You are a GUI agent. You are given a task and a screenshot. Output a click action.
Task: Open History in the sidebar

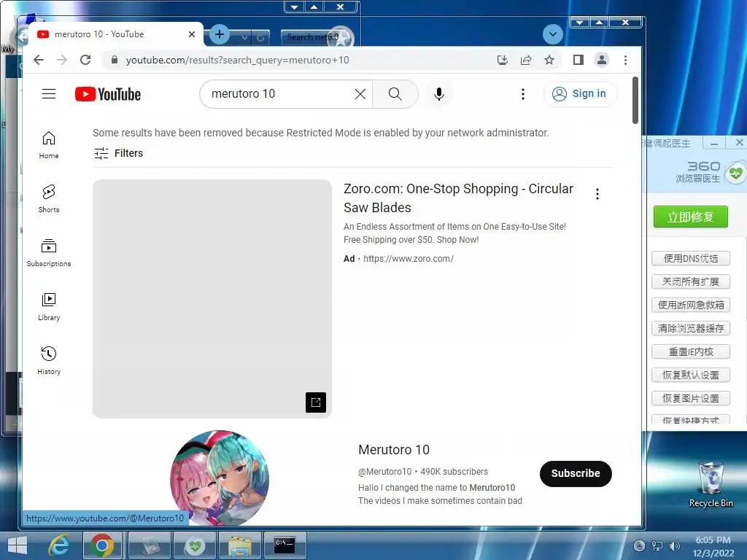pos(49,361)
